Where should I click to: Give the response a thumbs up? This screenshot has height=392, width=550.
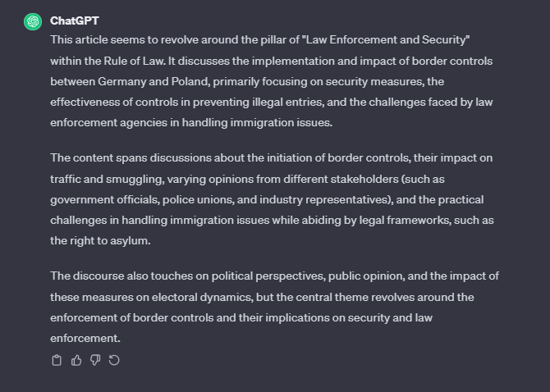pyautogui.click(x=76, y=360)
